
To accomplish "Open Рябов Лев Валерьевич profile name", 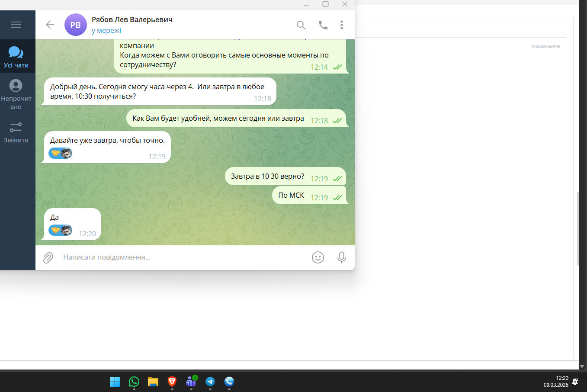I will tap(132, 19).
